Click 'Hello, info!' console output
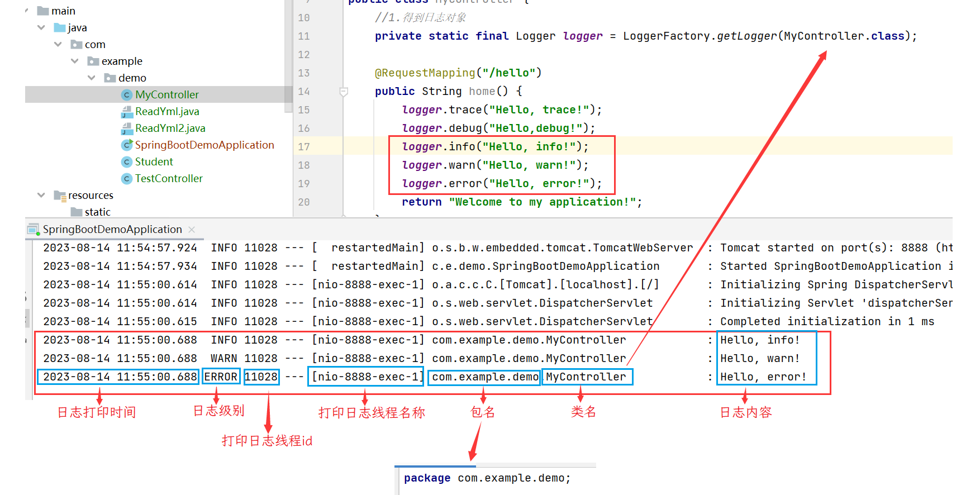 (x=760, y=340)
